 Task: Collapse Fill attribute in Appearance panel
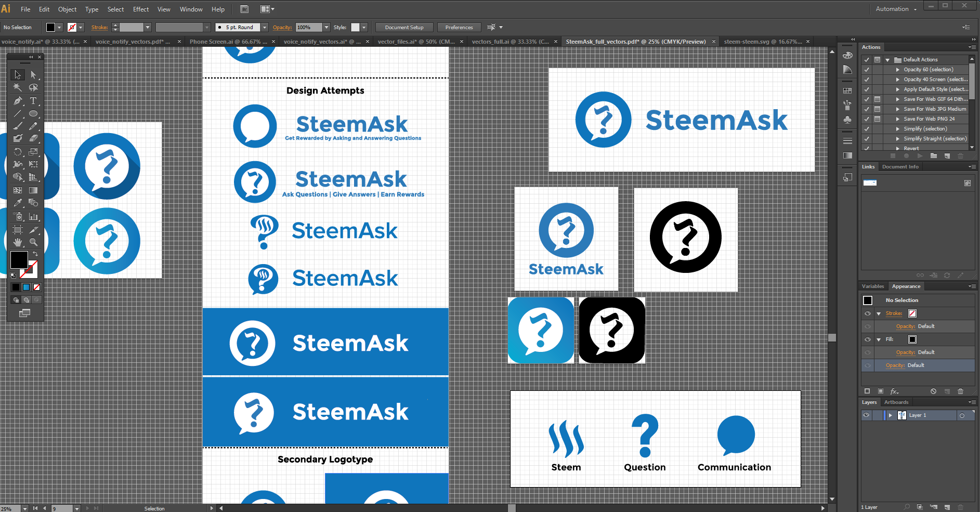click(879, 339)
